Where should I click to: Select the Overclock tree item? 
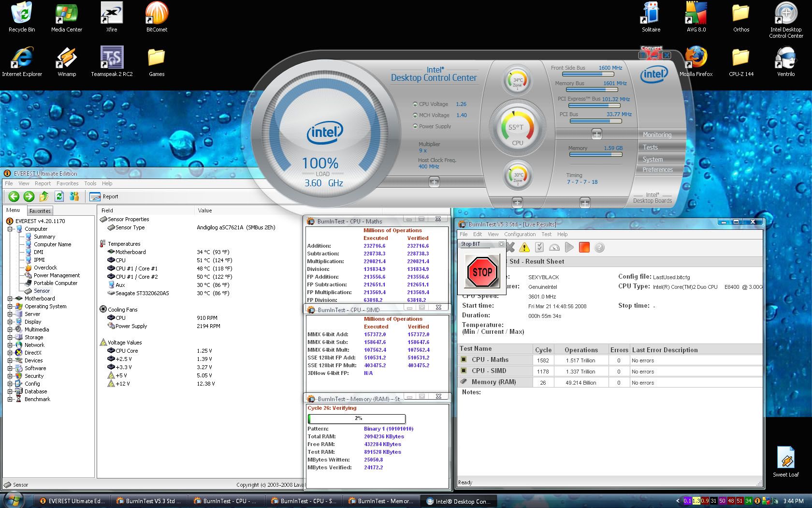click(x=45, y=268)
